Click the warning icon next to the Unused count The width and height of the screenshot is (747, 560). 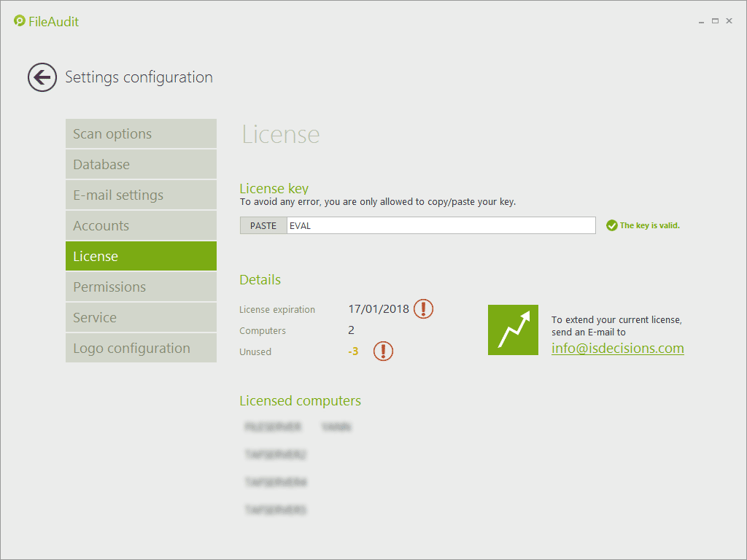(383, 351)
